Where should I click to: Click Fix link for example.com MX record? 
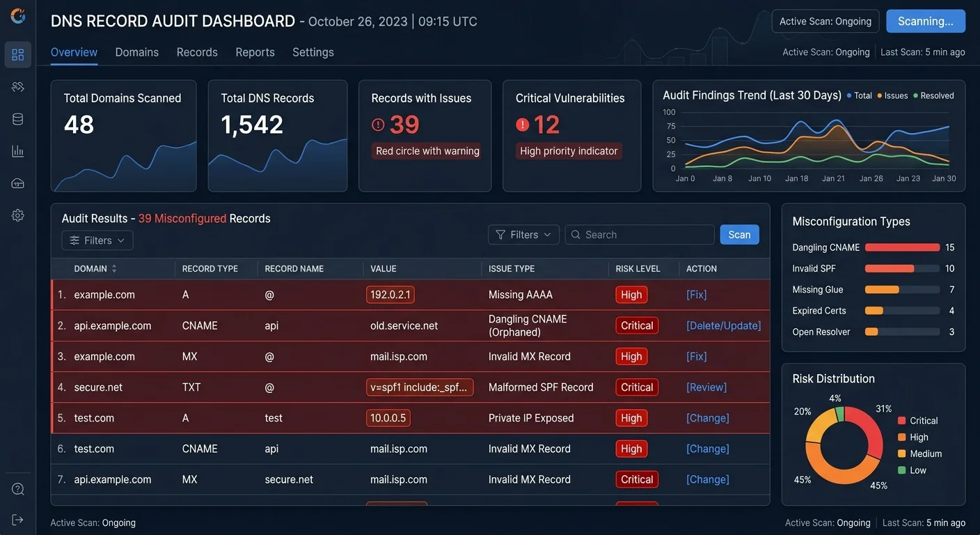coord(697,356)
